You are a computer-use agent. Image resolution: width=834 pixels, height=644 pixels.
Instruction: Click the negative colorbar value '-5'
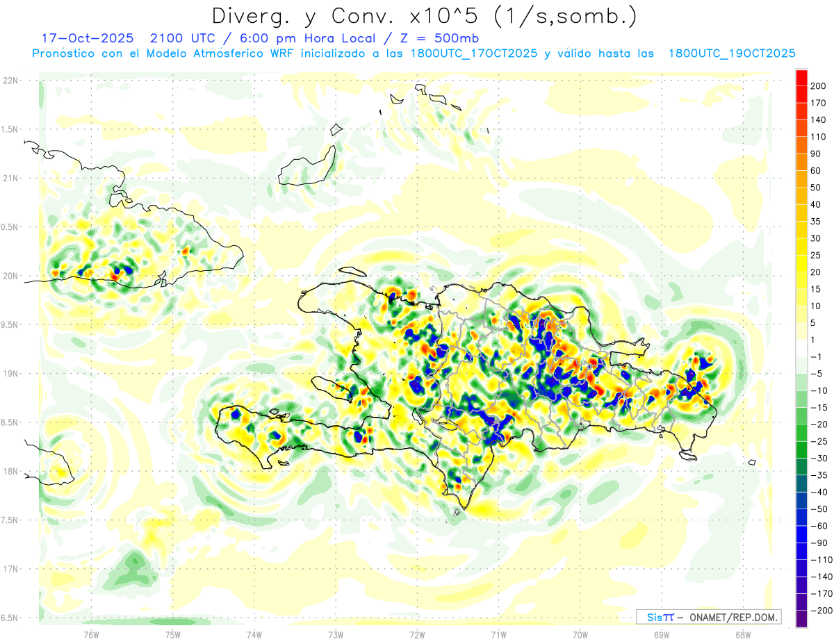click(817, 374)
